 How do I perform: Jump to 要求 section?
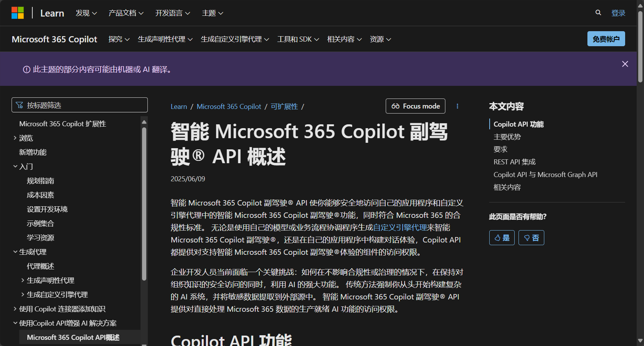pyautogui.click(x=500, y=149)
